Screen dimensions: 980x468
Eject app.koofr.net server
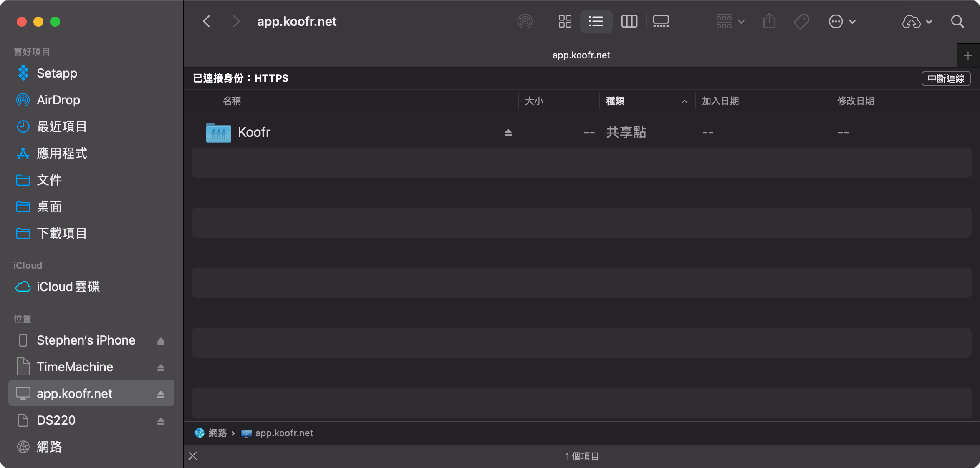161,394
